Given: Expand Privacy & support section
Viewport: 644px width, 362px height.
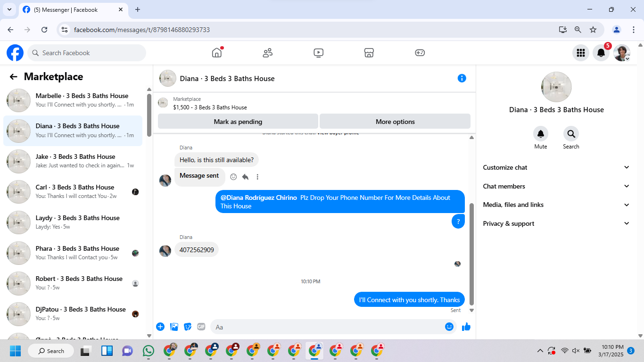Looking at the screenshot, I should coord(556,223).
